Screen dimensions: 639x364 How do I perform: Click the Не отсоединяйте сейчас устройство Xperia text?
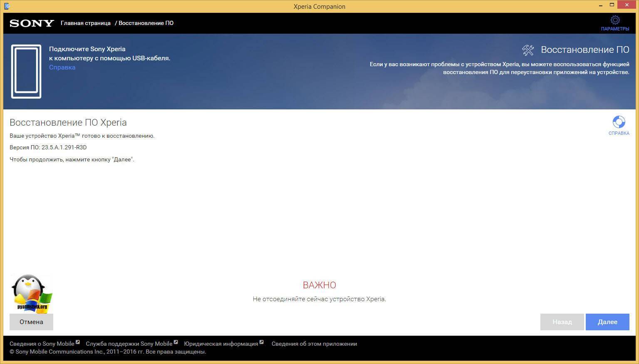(319, 299)
